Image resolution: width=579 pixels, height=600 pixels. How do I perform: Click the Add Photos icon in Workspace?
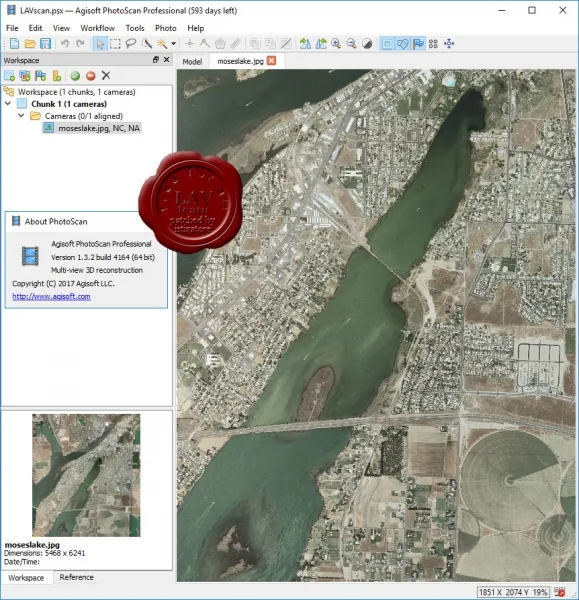pyautogui.click(x=25, y=75)
